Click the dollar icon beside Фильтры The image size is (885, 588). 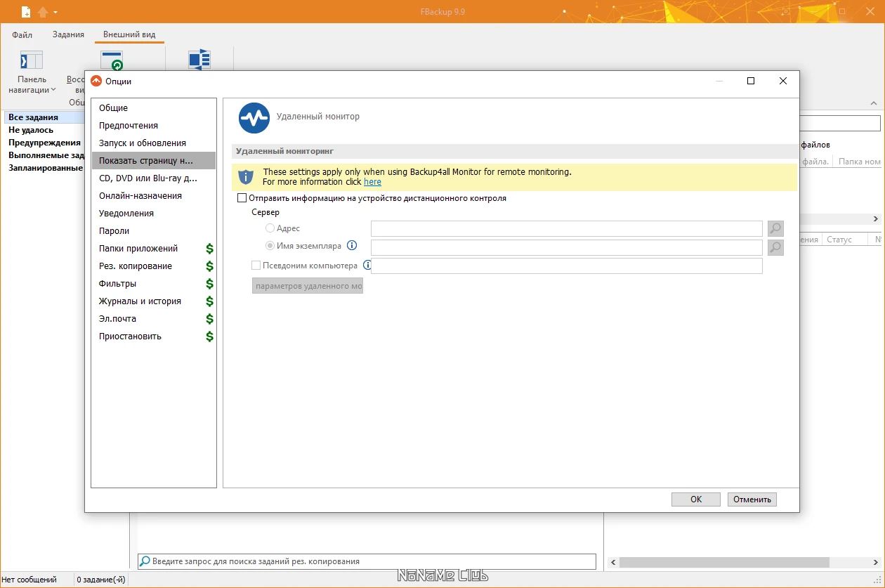[209, 284]
